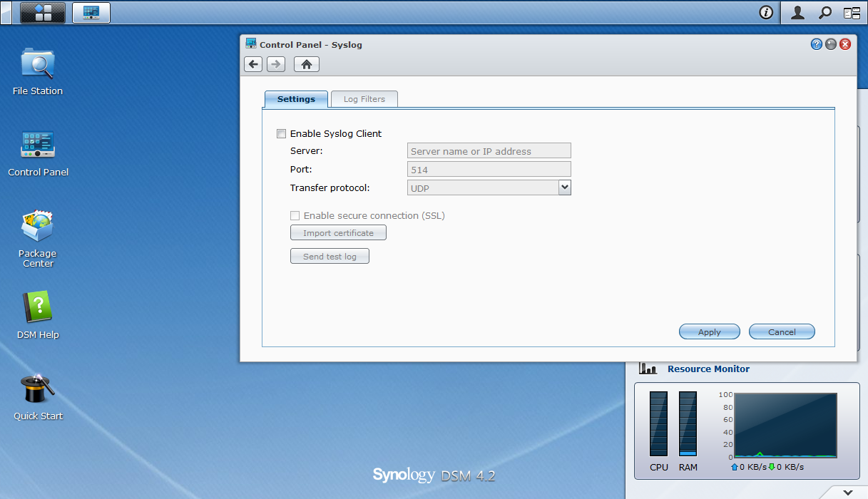Open help for Syslog window
The height and width of the screenshot is (499, 868).
coord(817,44)
